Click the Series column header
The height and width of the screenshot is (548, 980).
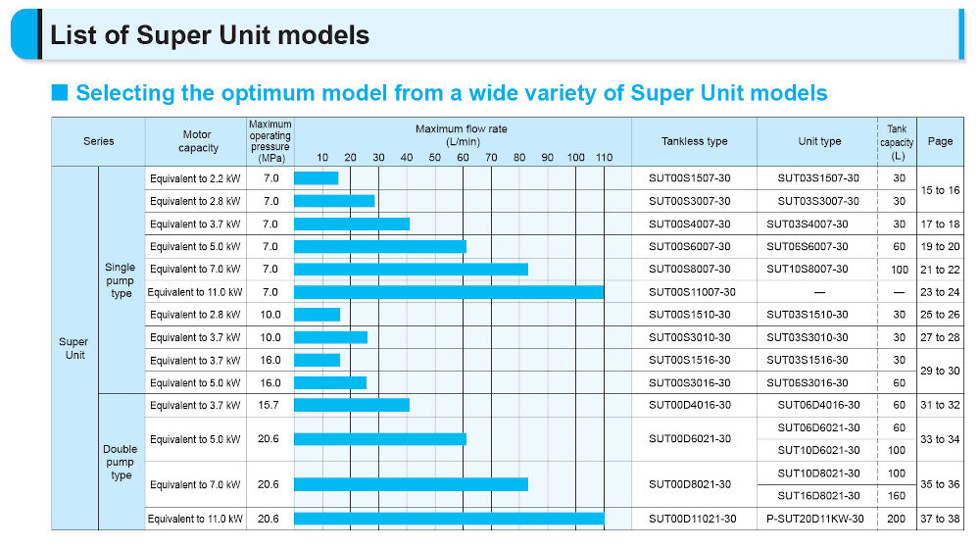[98, 141]
